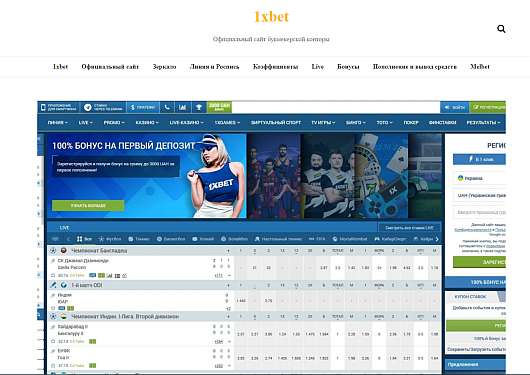Open the Бонусы menu item

coord(348,67)
